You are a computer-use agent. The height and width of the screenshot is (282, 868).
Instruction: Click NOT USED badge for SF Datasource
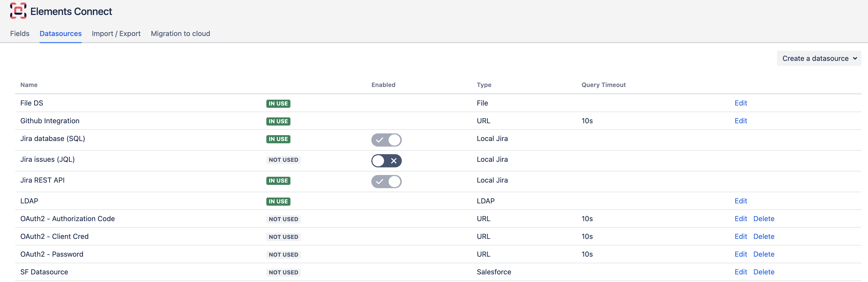pyautogui.click(x=283, y=273)
